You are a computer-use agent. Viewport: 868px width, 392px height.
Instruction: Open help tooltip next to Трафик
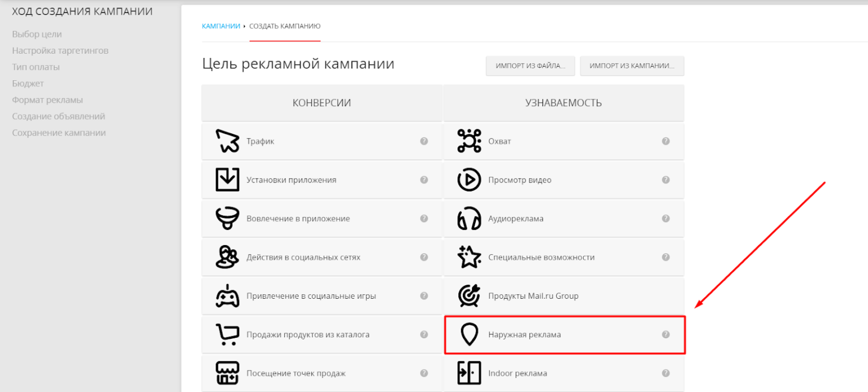pos(424,141)
